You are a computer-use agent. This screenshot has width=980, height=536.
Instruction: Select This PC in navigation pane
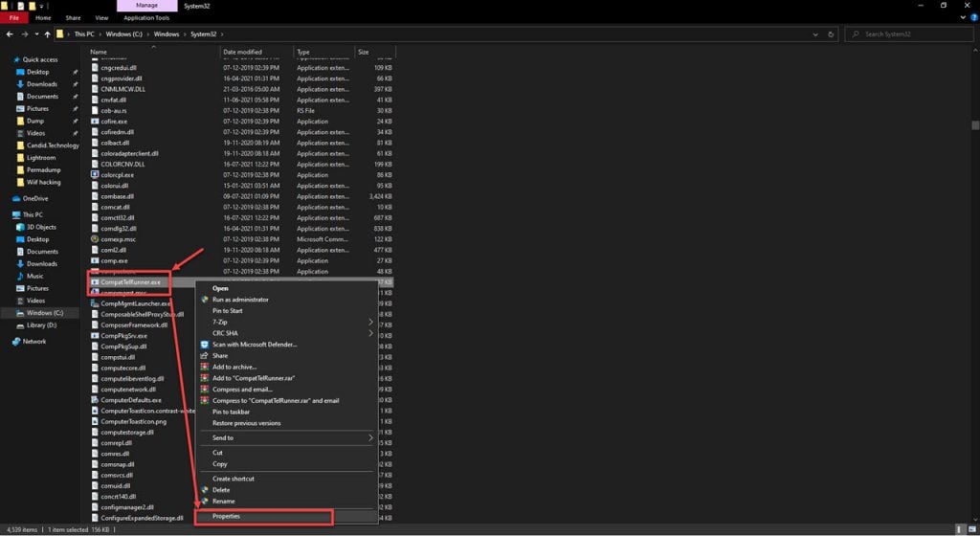pos(33,215)
